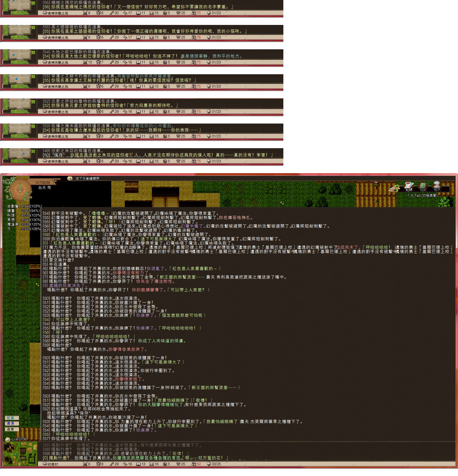Open the 記錄 log icon
The width and height of the screenshot is (458, 476).
coord(409,186)
